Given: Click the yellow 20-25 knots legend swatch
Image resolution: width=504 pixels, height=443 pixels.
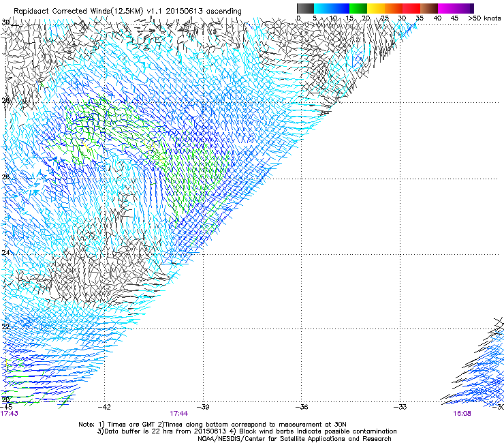Looking at the screenshot, I should [376, 8].
